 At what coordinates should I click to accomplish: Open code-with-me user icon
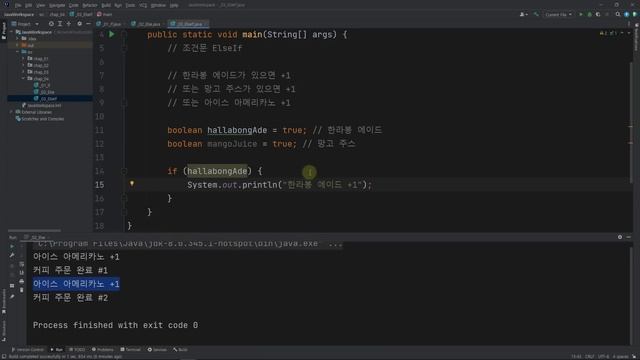[523, 14]
